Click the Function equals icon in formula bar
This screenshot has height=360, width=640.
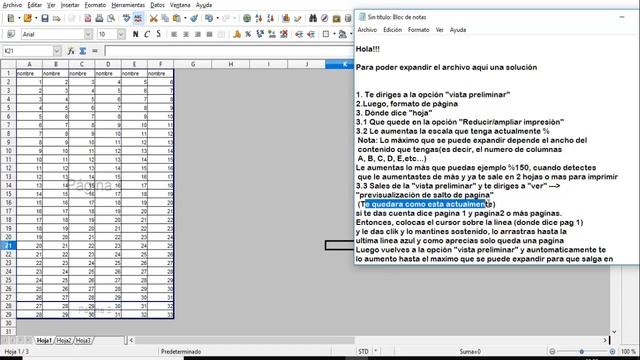95,51
